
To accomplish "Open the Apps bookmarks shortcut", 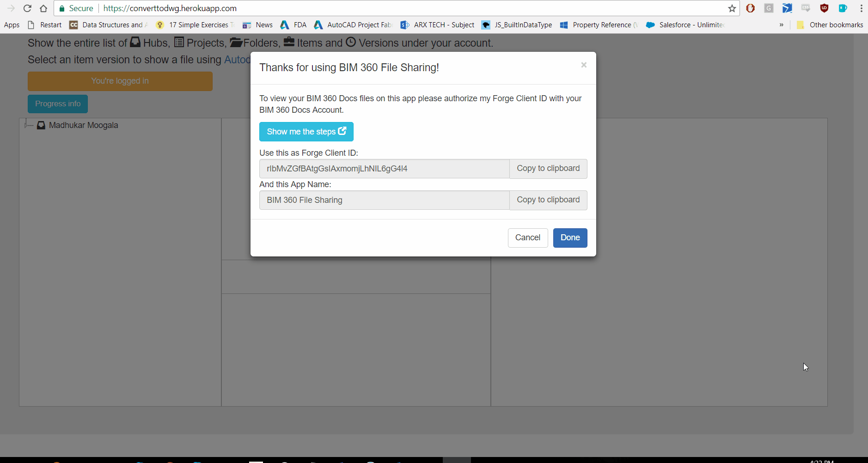I will pos(12,25).
